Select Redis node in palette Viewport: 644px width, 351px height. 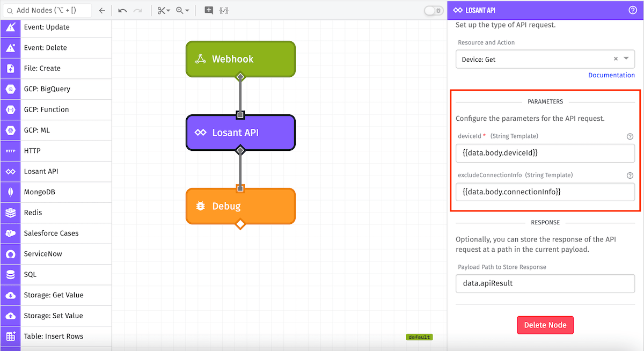click(x=56, y=213)
